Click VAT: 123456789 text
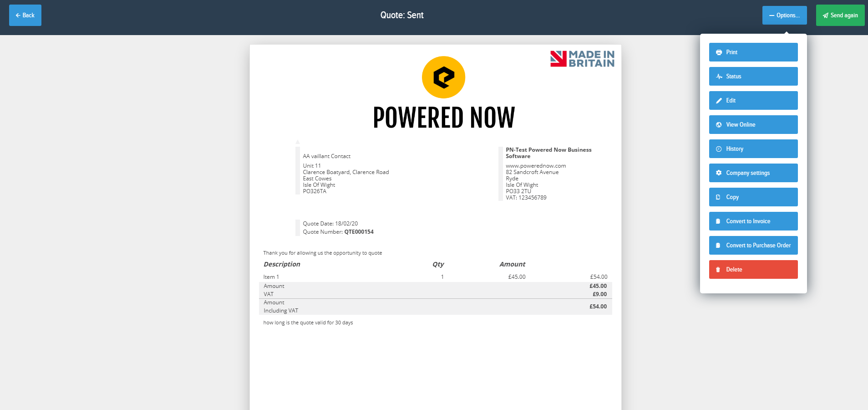The image size is (868, 410). (526, 198)
